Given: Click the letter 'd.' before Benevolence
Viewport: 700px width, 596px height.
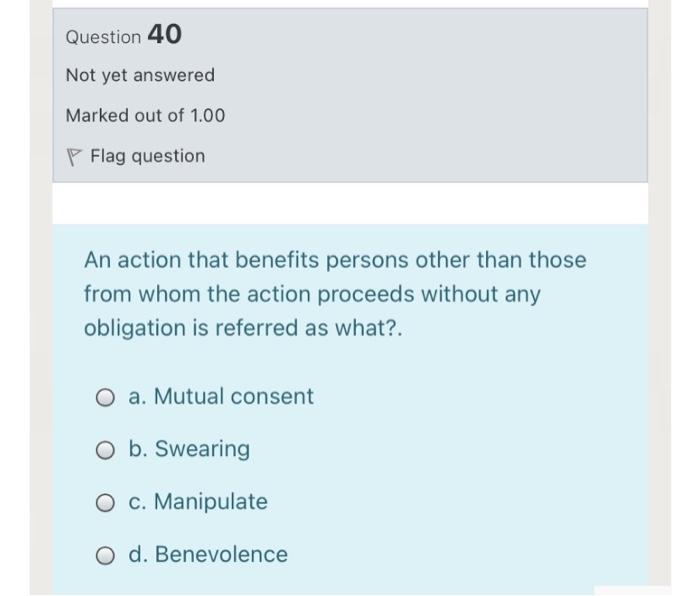Looking at the screenshot, I should coord(138,554).
